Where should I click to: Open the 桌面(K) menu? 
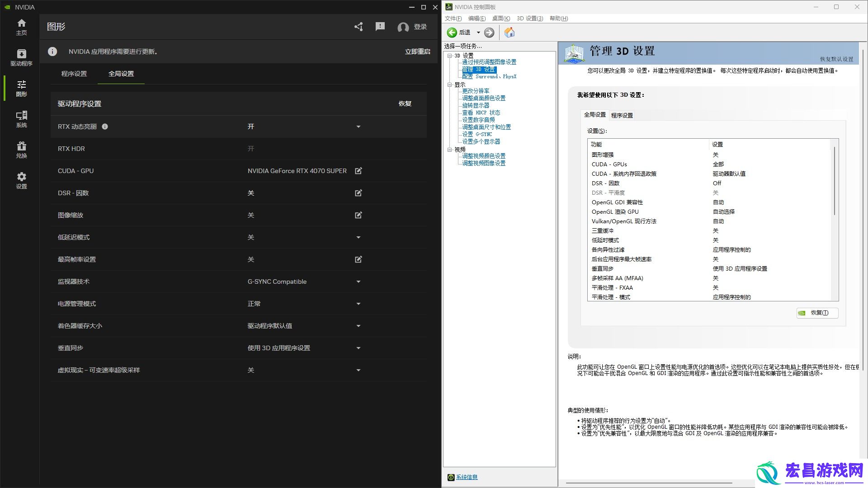tap(501, 19)
